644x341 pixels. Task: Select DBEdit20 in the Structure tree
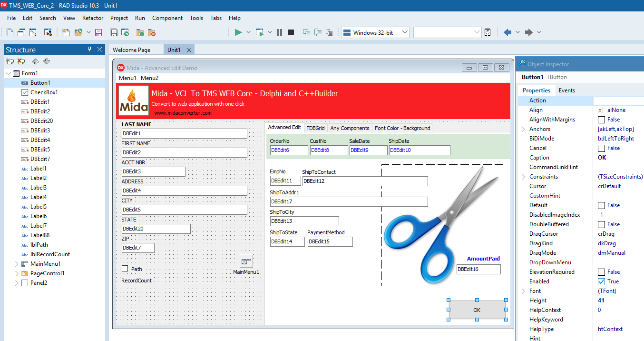click(x=41, y=121)
